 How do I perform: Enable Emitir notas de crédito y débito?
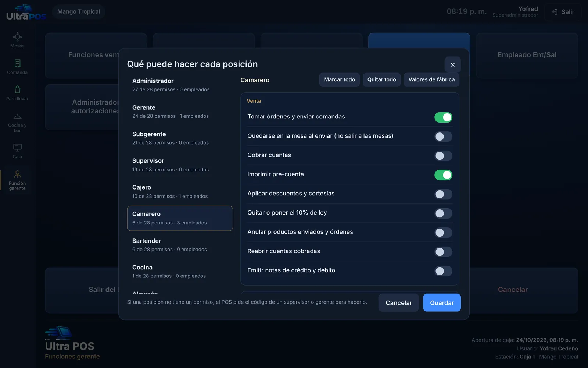click(443, 271)
